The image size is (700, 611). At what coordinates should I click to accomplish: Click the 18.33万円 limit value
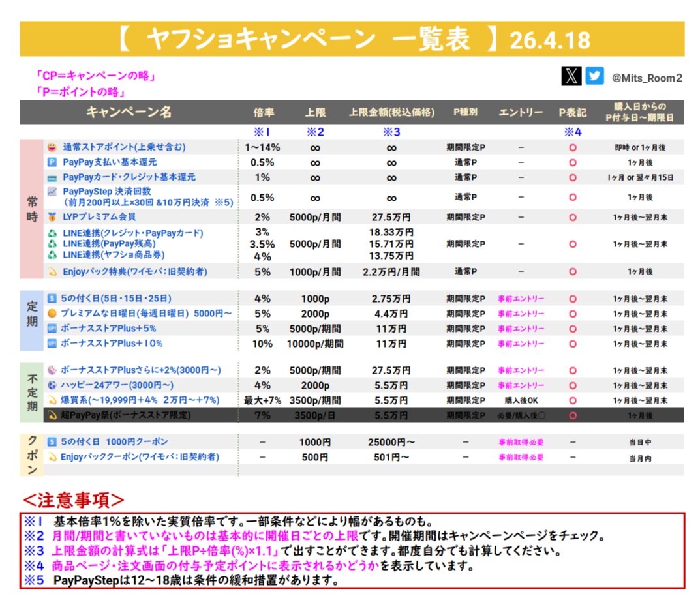click(391, 233)
